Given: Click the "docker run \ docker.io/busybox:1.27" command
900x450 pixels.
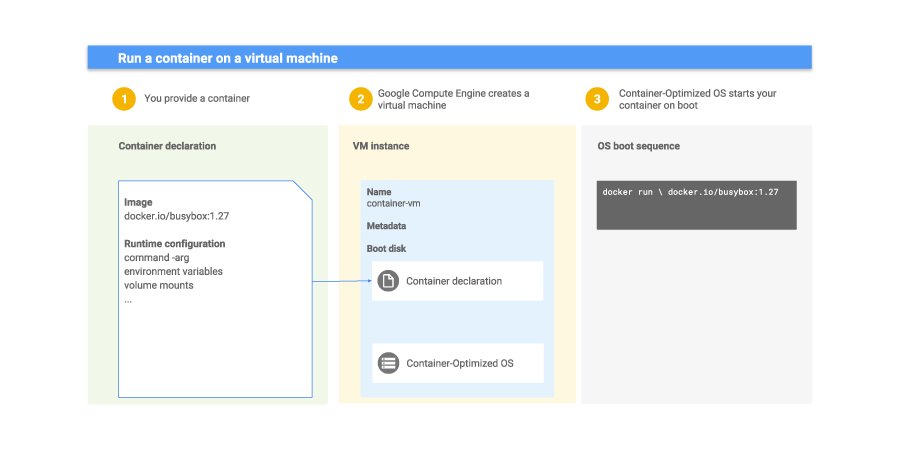Looking at the screenshot, I should tap(690, 192).
